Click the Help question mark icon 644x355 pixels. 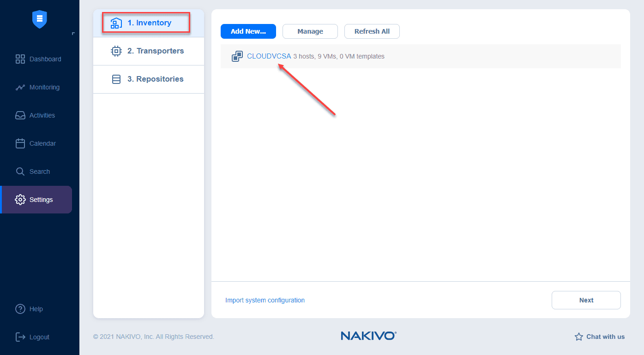point(20,309)
